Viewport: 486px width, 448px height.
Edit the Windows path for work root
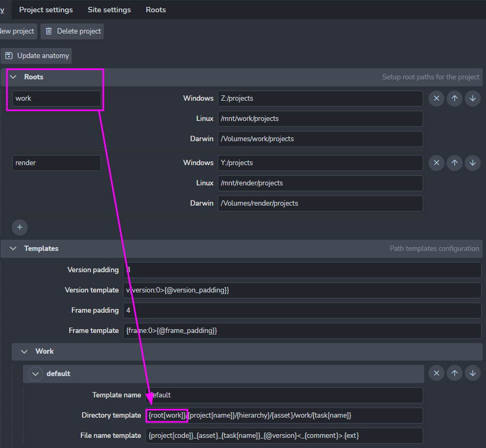point(320,99)
